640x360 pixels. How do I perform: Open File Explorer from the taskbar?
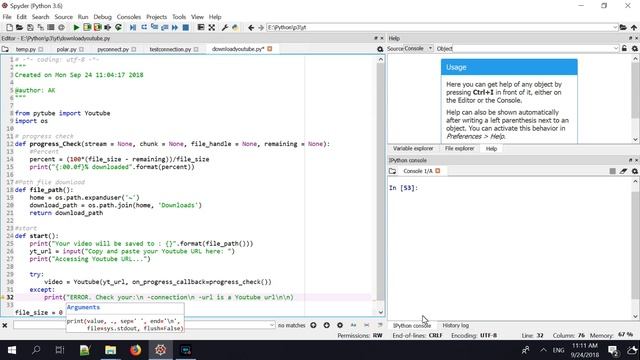pyautogui.click(x=111, y=350)
